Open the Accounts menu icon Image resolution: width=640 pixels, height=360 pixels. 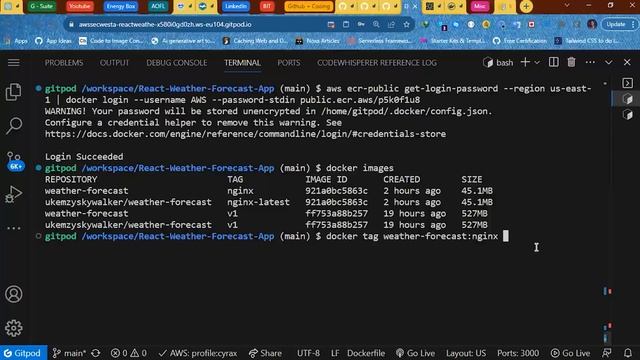tap(13, 294)
